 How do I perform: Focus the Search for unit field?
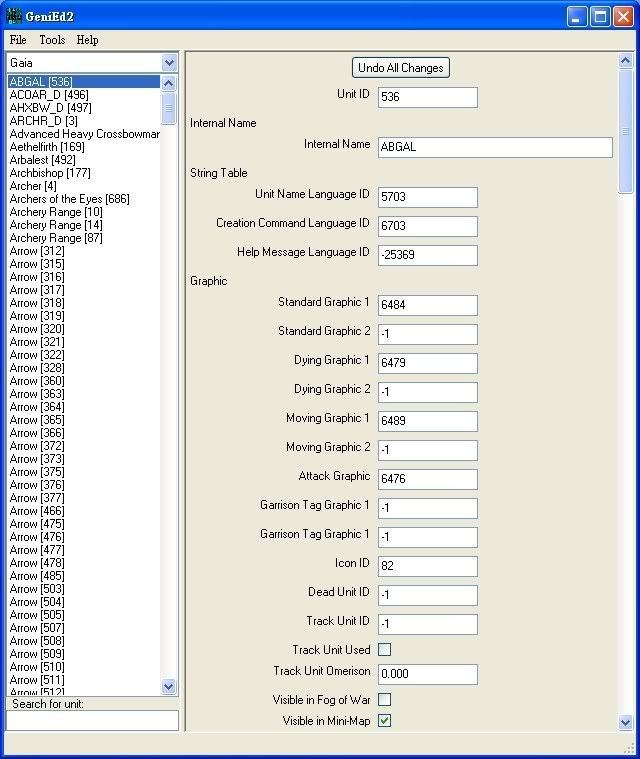click(92, 720)
